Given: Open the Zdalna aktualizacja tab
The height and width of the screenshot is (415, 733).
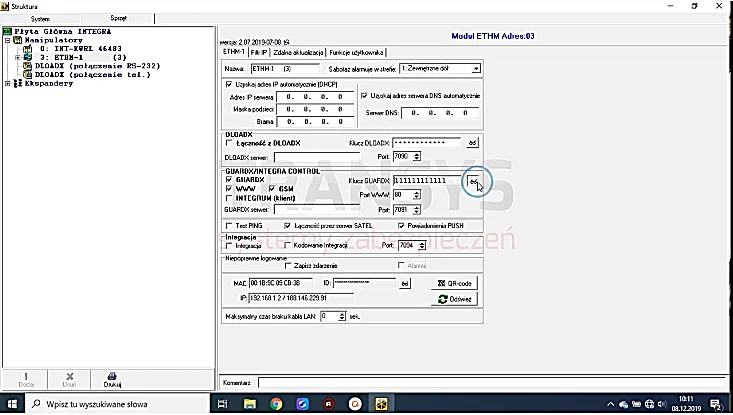Looking at the screenshot, I should 298,53.
